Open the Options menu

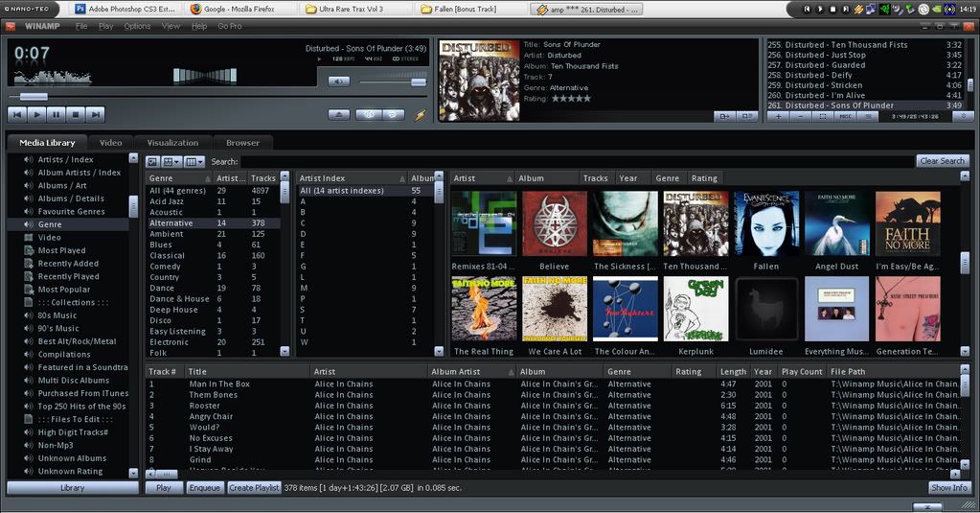tap(137, 26)
